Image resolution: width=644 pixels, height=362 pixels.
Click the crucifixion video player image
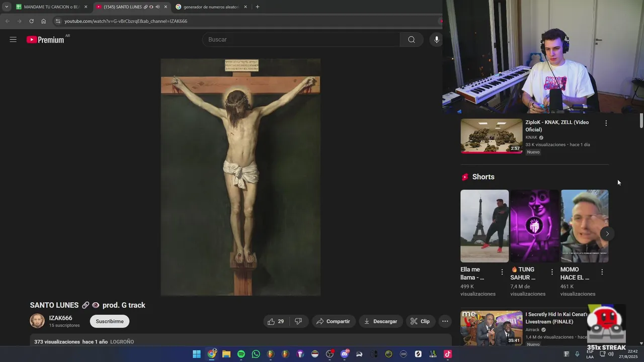(x=240, y=177)
